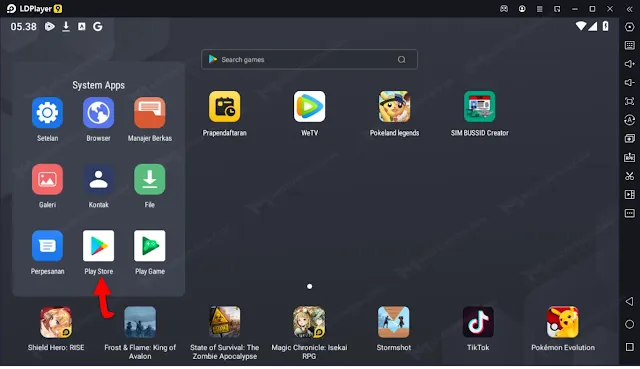Tap the Android back triangle button
The height and width of the screenshot is (369, 640).
[x=629, y=302]
